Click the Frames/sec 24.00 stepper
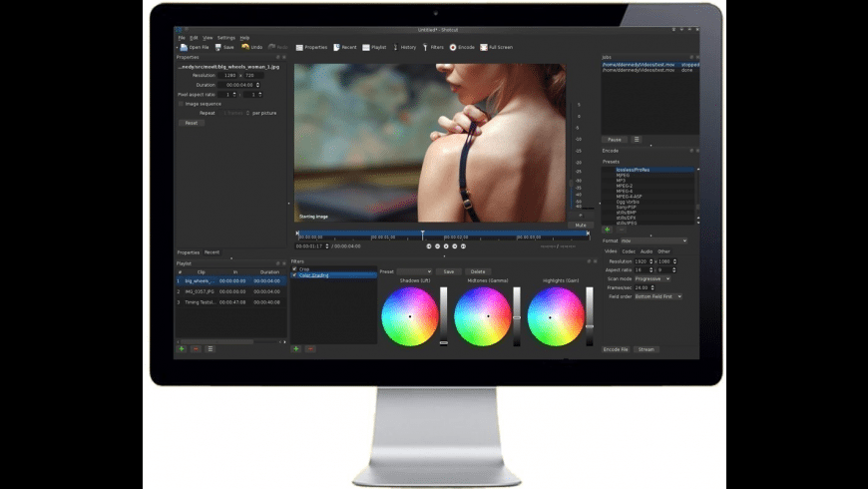Viewport: 868px width, 489px height. (x=652, y=288)
